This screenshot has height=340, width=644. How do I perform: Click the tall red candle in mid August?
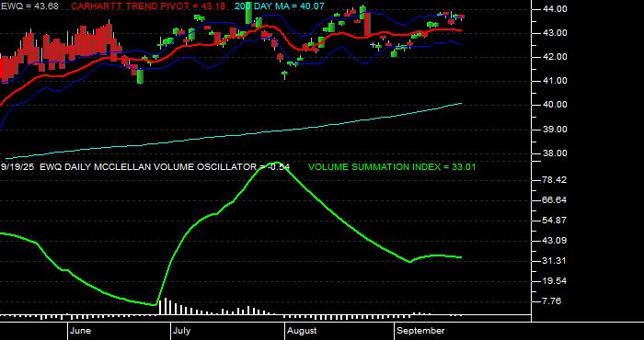367,23
